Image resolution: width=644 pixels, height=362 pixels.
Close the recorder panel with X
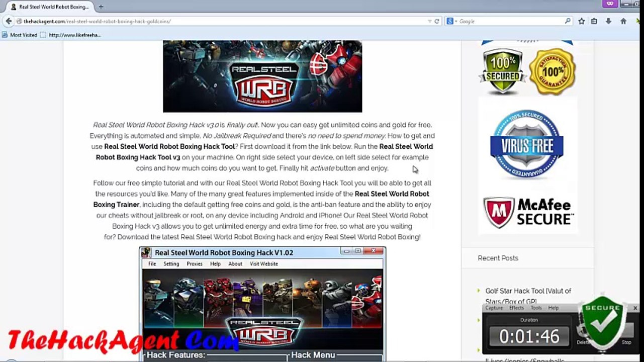coord(635,308)
